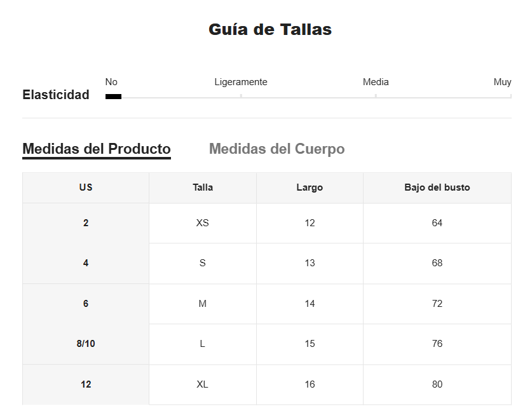Select the XS size cell

(x=203, y=223)
